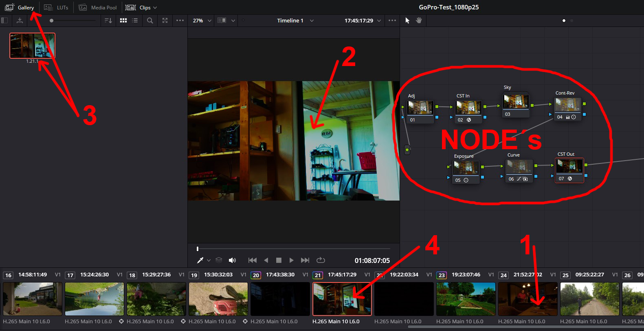Open the 27% viewer zoom dropdown
Image resolution: width=644 pixels, height=331 pixels.
pyautogui.click(x=202, y=20)
